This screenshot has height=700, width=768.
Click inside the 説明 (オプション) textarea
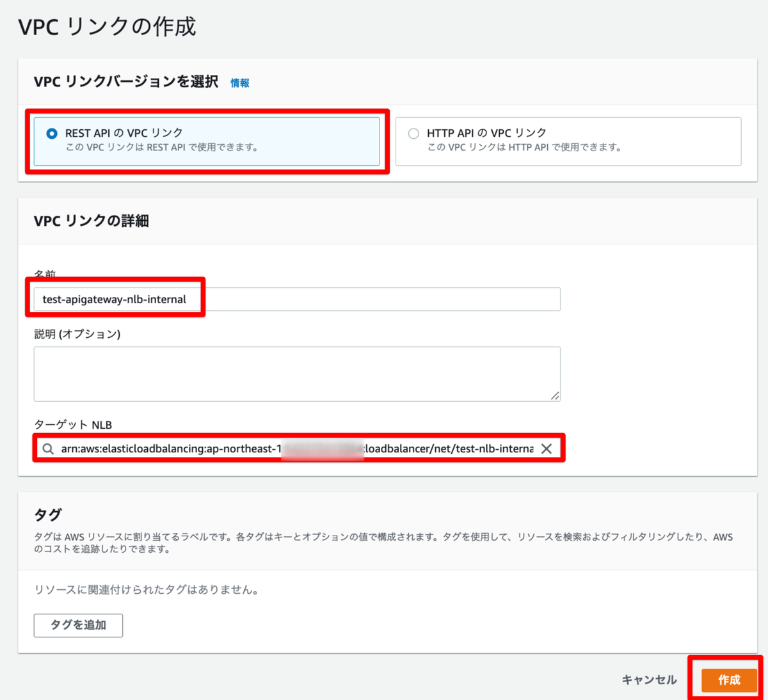298,373
